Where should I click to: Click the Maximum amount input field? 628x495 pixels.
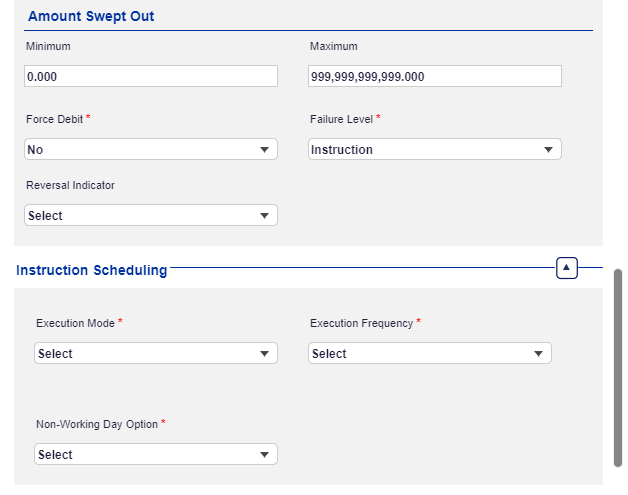pyautogui.click(x=434, y=76)
